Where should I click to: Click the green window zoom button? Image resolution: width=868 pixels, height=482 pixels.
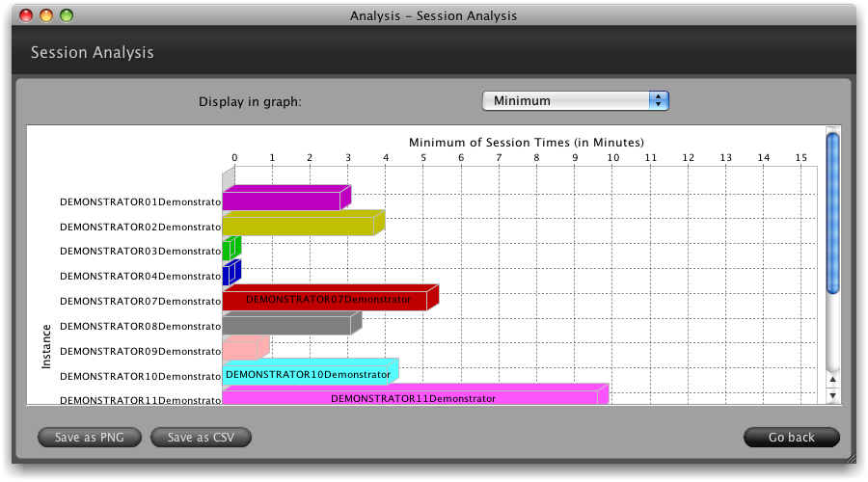tap(66, 15)
